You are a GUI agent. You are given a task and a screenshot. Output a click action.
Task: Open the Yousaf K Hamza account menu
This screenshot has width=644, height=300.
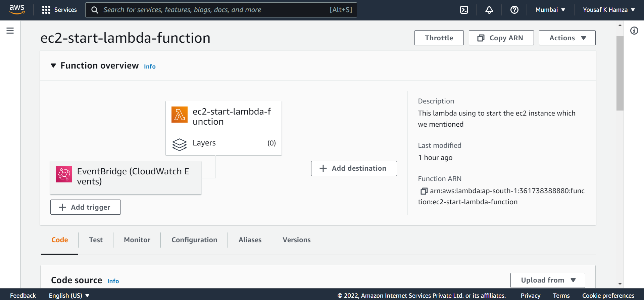click(x=609, y=10)
